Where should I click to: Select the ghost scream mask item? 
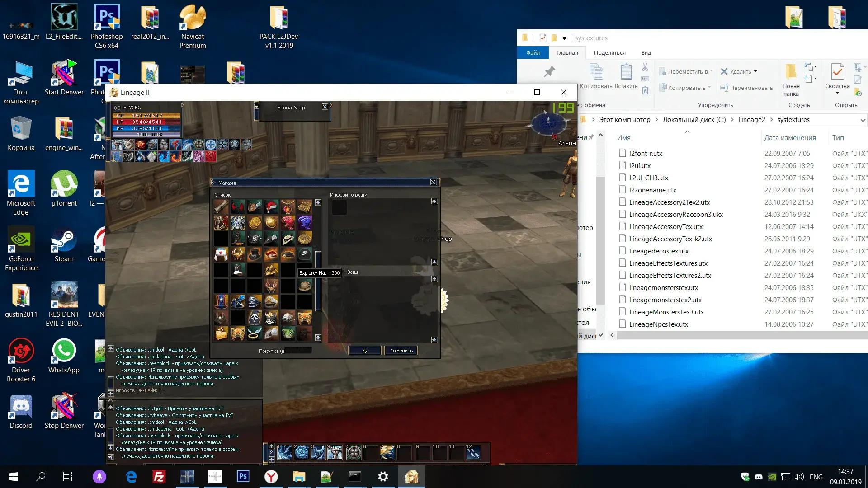255,318
